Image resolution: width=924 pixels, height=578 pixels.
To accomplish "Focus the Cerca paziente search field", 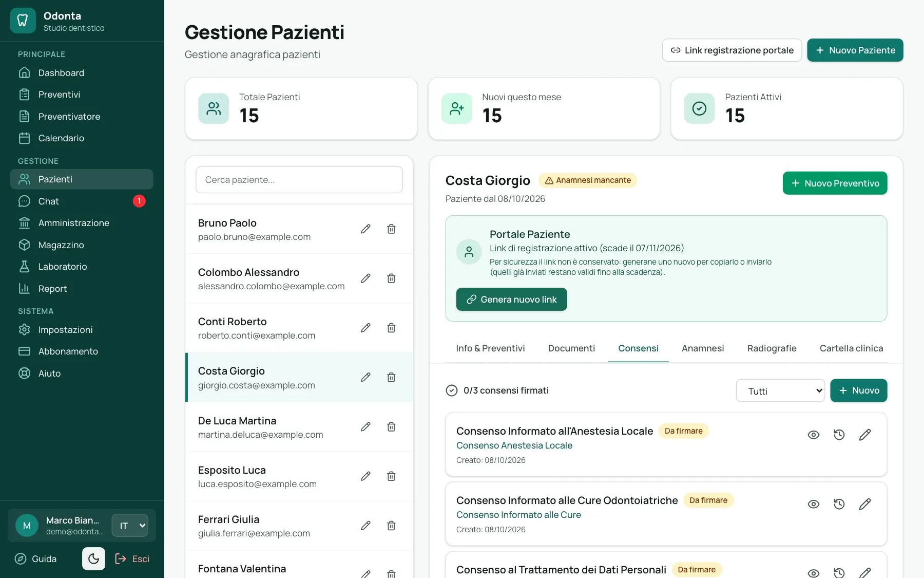I will [299, 180].
